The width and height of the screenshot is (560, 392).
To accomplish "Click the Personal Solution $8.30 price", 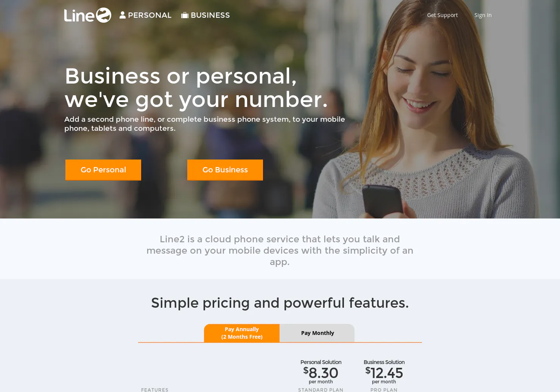I will pyautogui.click(x=321, y=373).
